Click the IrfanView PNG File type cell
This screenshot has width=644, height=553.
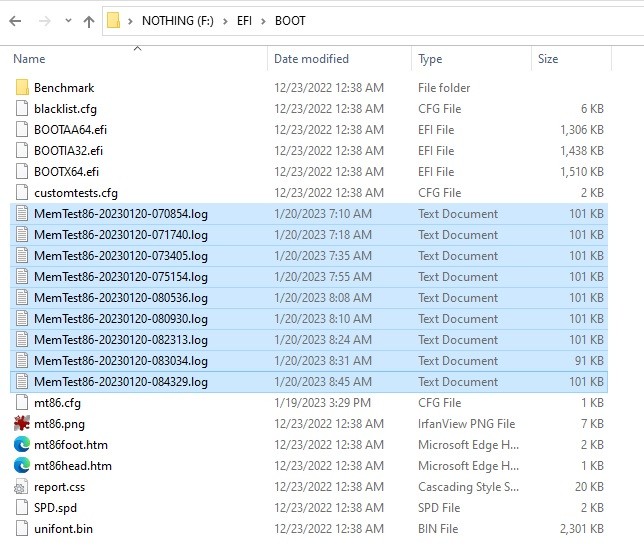(x=467, y=424)
